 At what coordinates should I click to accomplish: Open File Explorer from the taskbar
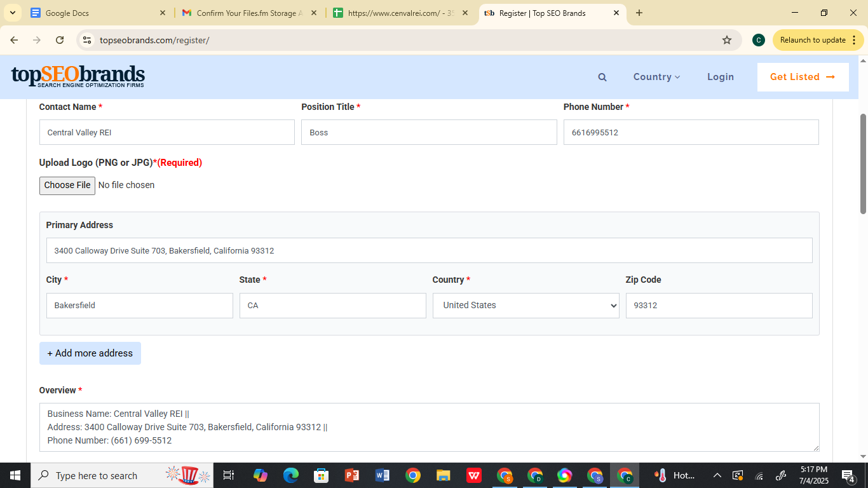(443, 475)
